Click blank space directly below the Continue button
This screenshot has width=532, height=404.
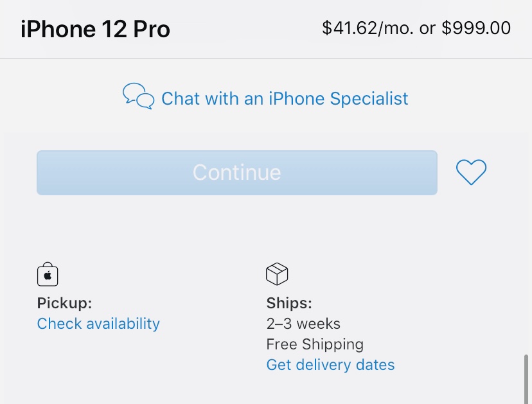click(x=236, y=222)
